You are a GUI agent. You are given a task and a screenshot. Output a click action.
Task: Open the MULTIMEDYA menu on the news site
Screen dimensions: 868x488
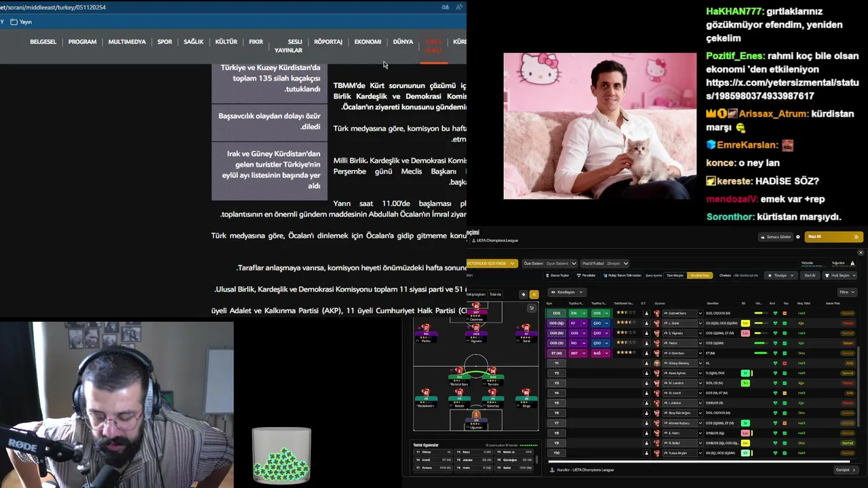[x=127, y=41]
